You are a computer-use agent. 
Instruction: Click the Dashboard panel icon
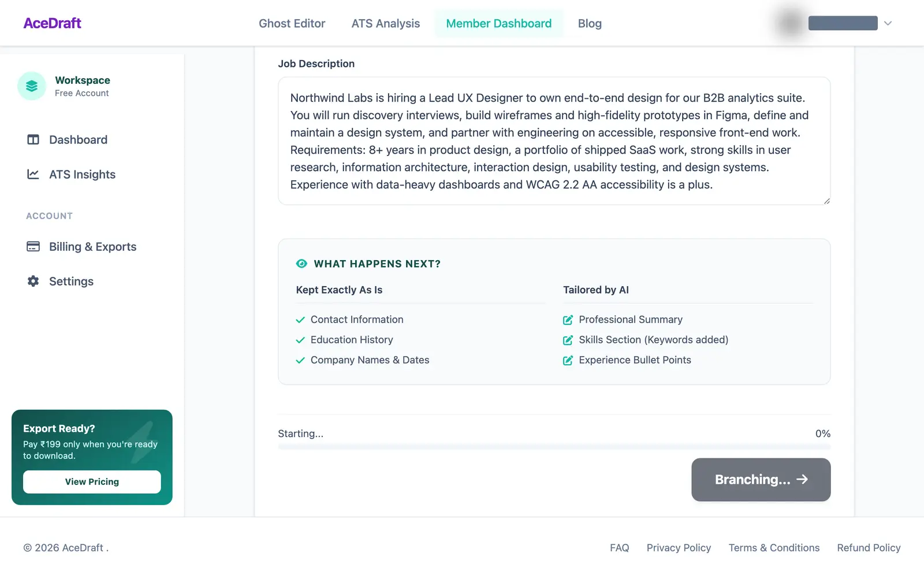pyautogui.click(x=33, y=140)
